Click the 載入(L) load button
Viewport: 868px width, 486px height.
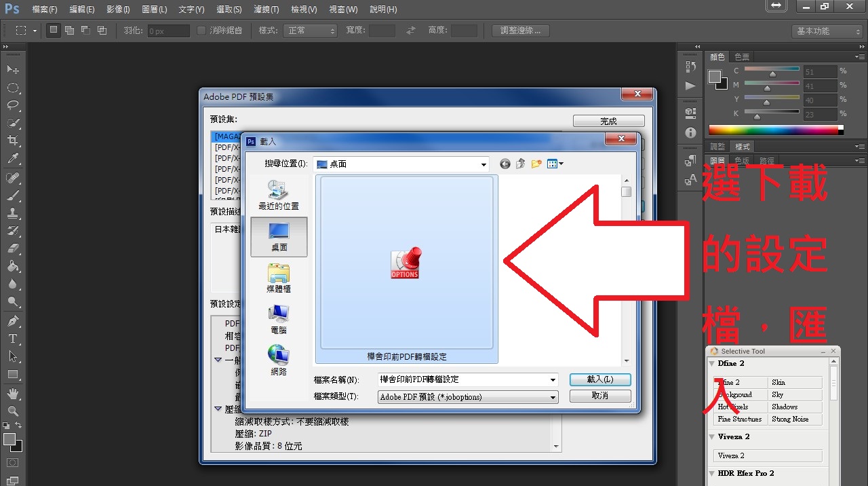[600, 379]
